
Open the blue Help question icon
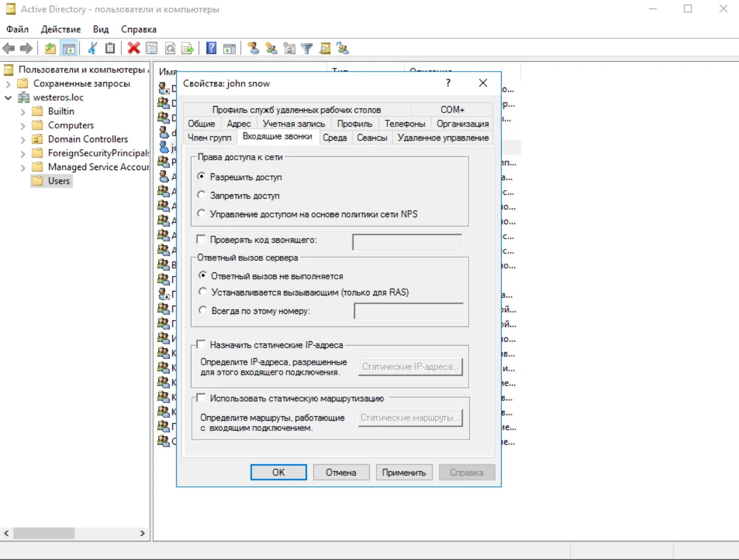click(211, 49)
